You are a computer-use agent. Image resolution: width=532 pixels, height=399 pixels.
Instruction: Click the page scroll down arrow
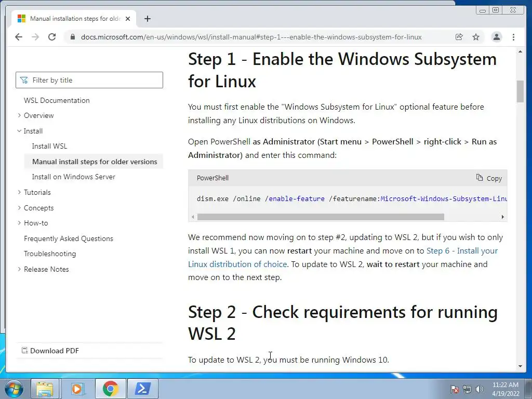[520, 366]
